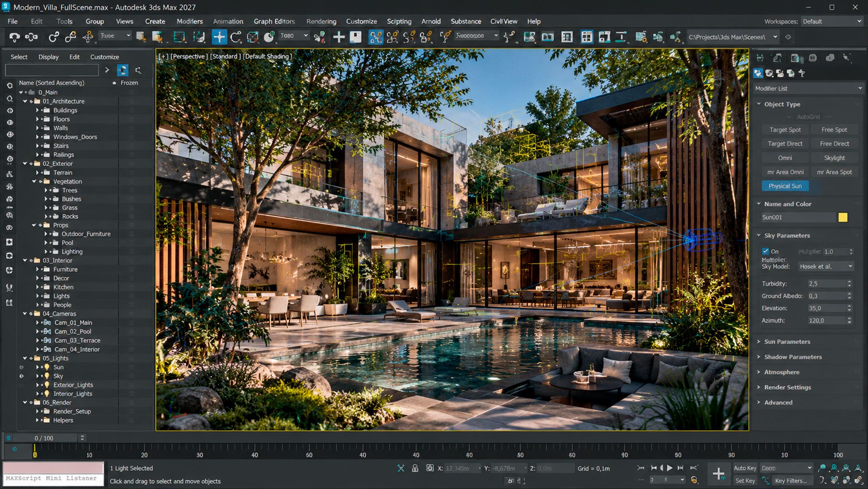Expand the Shadow Parameters rollout
The height and width of the screenshot is (489, 868).
[x=793, y=357]
